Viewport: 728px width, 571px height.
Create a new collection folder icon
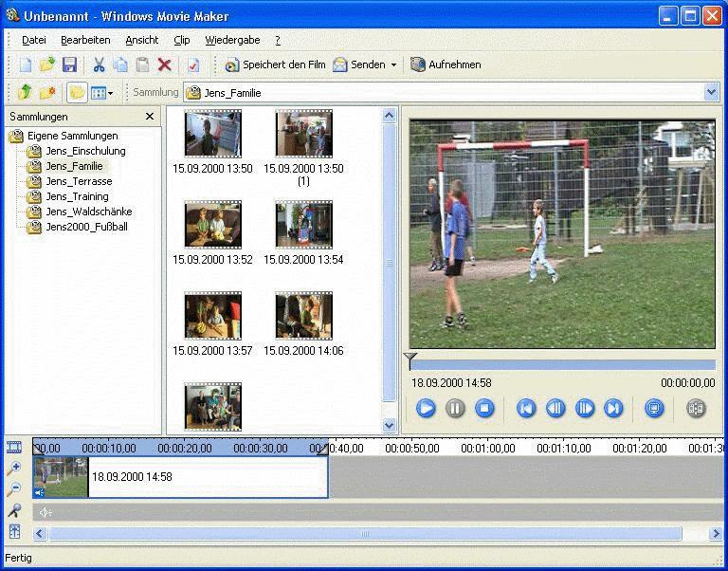point(47,92)
